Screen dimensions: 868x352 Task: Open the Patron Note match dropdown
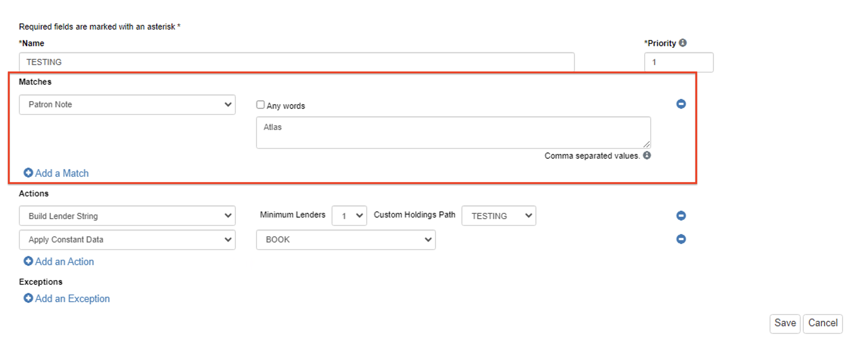pyautogui.click(x=127, y=105)
